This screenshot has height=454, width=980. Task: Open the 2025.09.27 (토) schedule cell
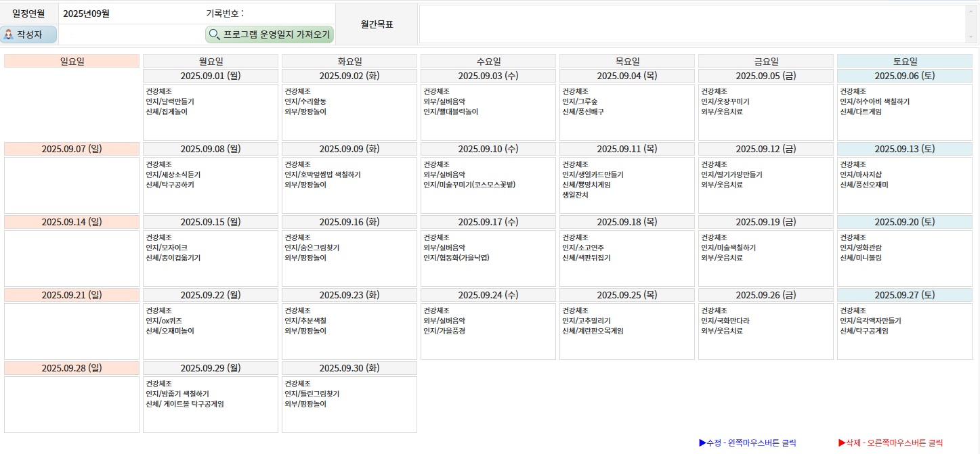pyautogui.click(x=904, y=332)
